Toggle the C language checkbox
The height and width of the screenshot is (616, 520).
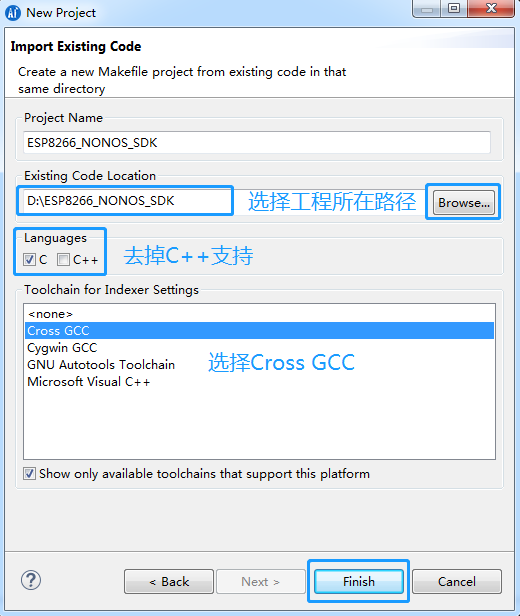tap(29, 260)
